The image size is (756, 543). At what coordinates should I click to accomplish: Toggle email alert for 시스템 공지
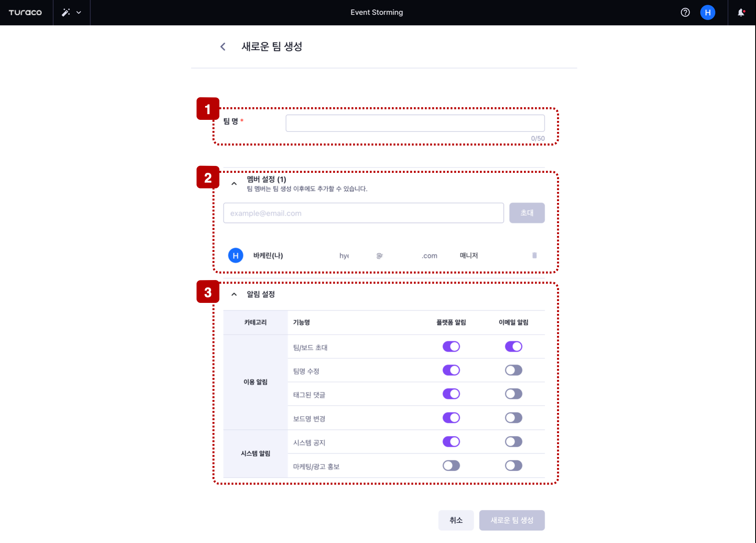[x=513, y=441]
